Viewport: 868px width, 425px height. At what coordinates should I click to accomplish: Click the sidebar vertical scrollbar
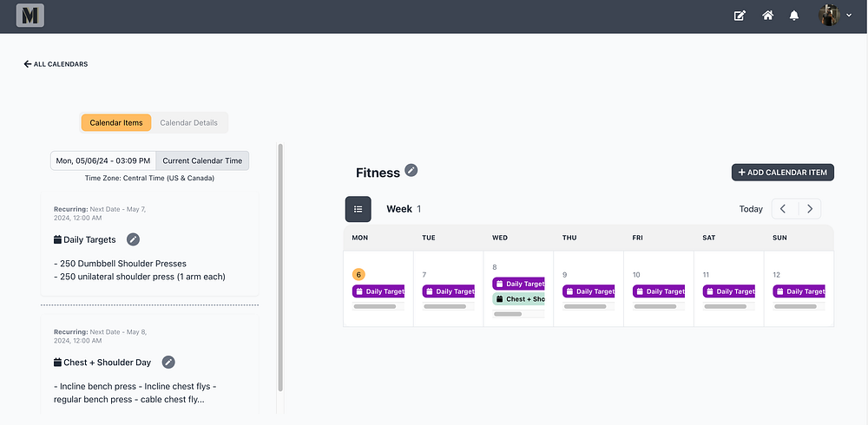click(279, 267)
